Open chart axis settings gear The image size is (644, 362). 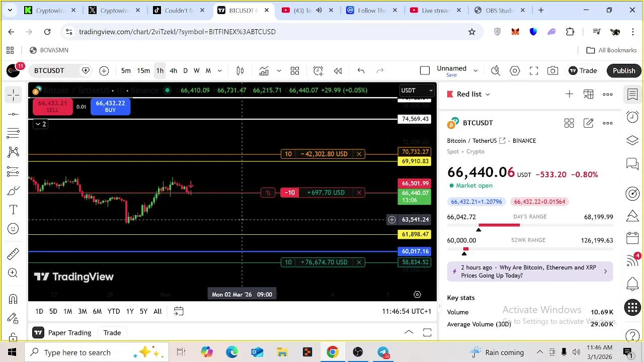pyautogui.click(x=417, y=295)
